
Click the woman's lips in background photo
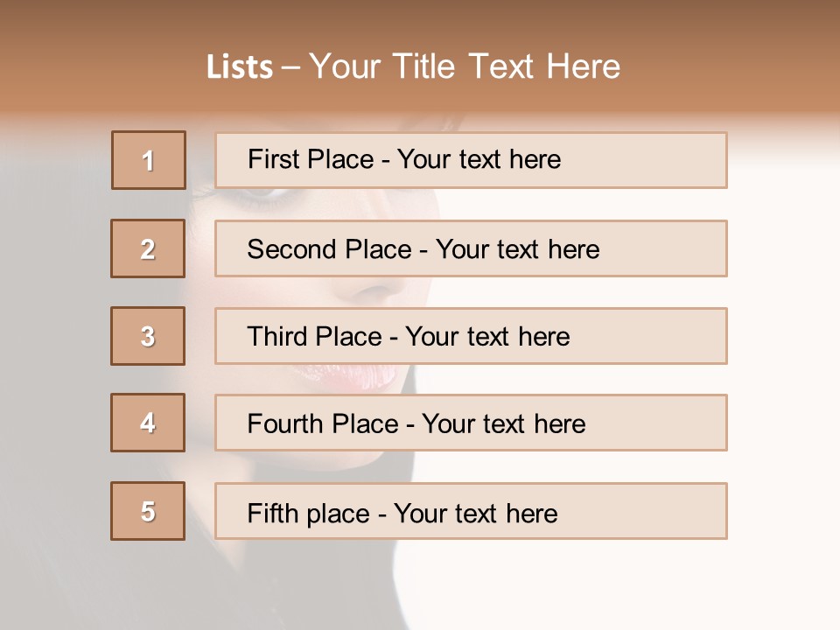click(346, 375)
